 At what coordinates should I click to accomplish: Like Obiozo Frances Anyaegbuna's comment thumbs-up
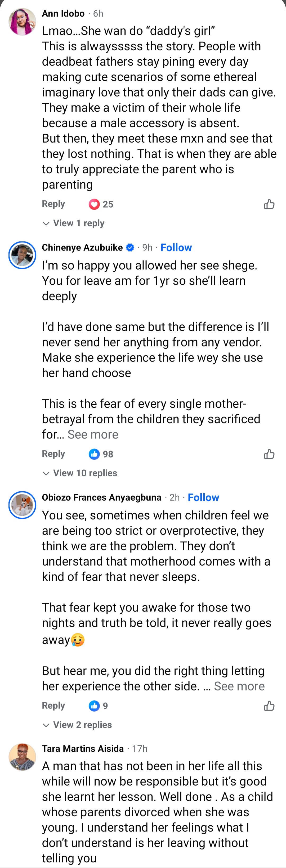(269, 706)
